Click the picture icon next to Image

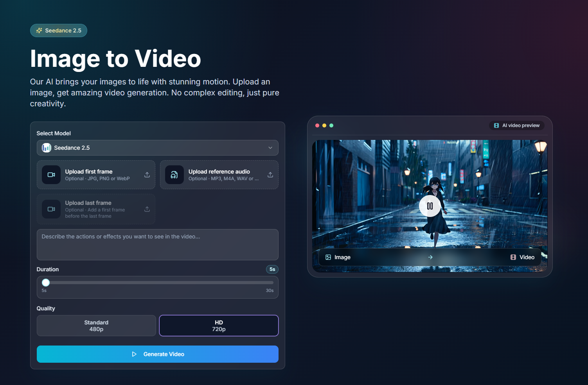coord(328,257)
